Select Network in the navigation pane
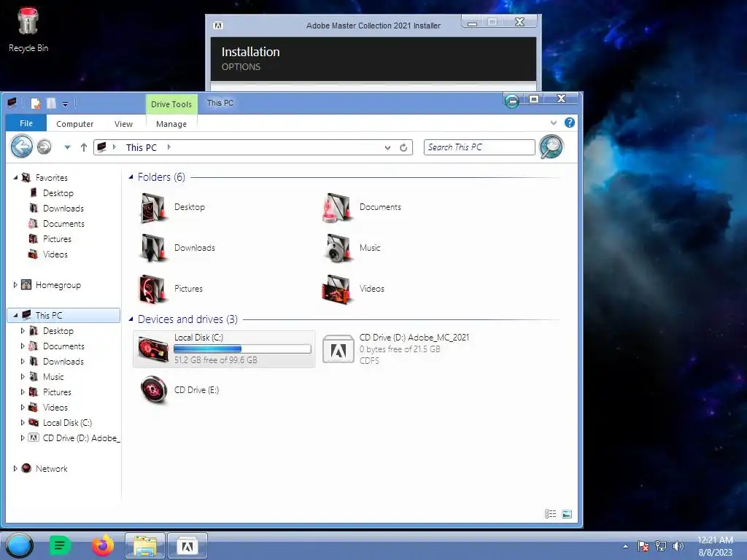 51,469
